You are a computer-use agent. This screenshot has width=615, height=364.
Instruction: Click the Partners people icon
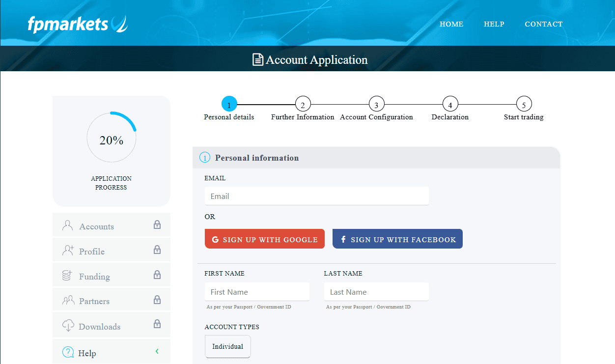pos(68,300)
